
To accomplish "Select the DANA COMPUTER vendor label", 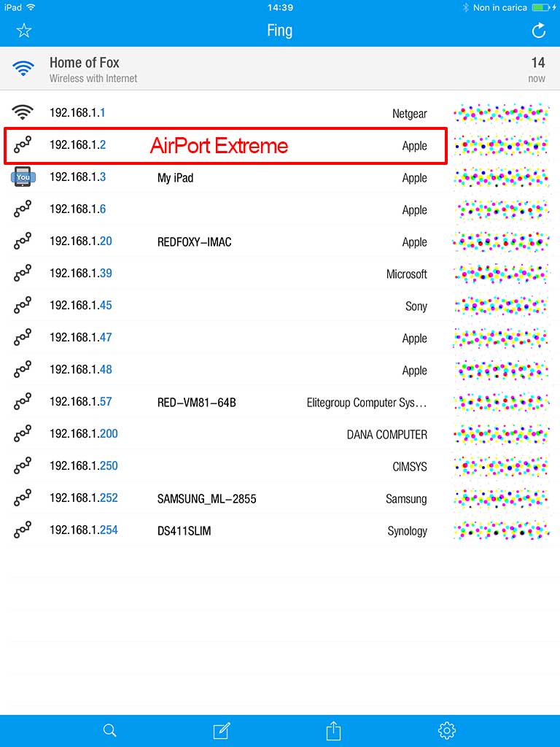I will pyautogui.click(x=386, y=435).
